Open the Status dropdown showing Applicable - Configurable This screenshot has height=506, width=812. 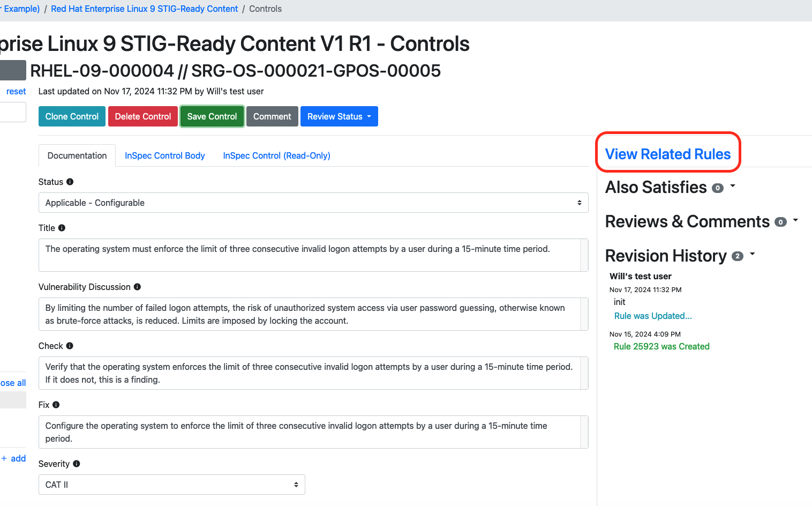click(x=313, y=203)
